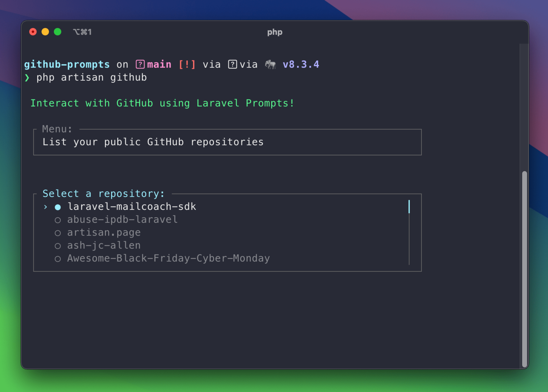Select the abuse-ipdb-laravel radio option
Screen dimensions: 548x392
[58, 220]
